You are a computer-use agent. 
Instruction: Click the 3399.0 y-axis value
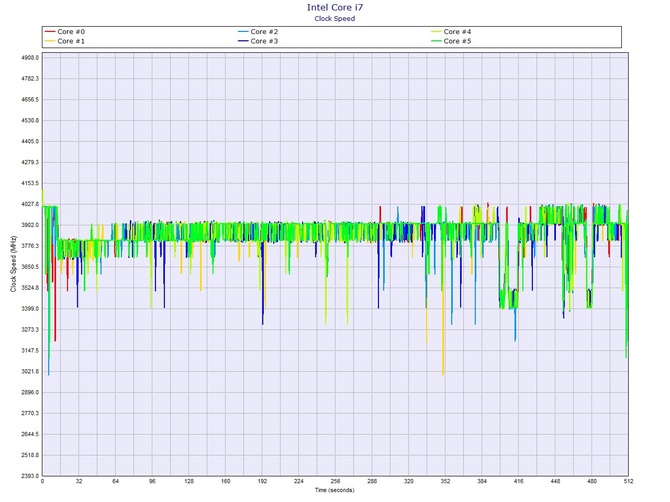coord(30,309)
